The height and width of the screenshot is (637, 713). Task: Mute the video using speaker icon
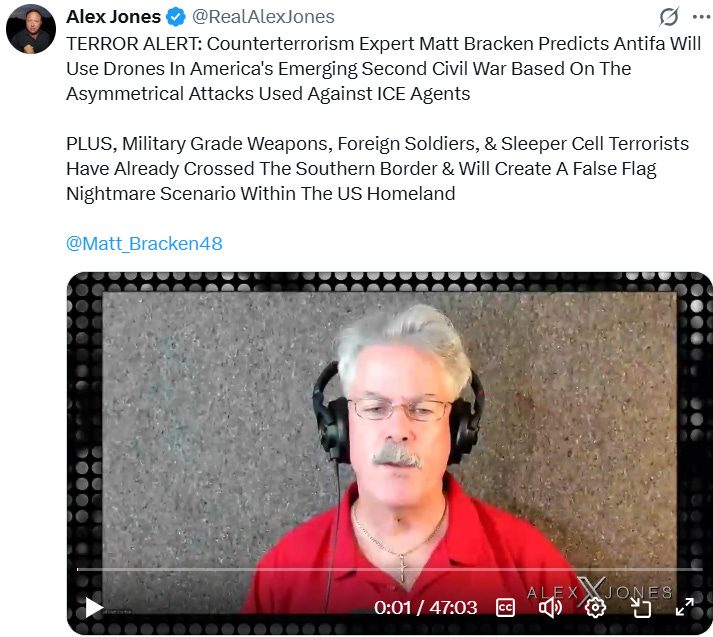click(550, 608)
